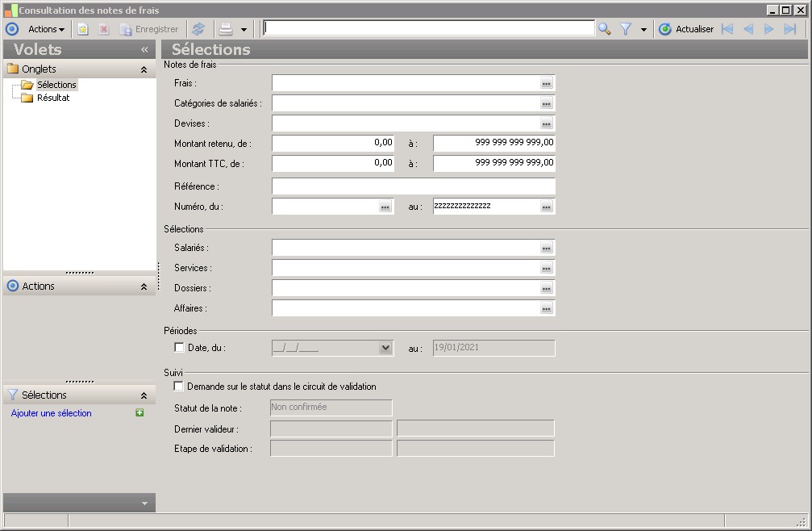Image resolution: width=812 pixels, height=531 pixels.
Task: Add a selection with green plus icon
Action: point(139,413)
